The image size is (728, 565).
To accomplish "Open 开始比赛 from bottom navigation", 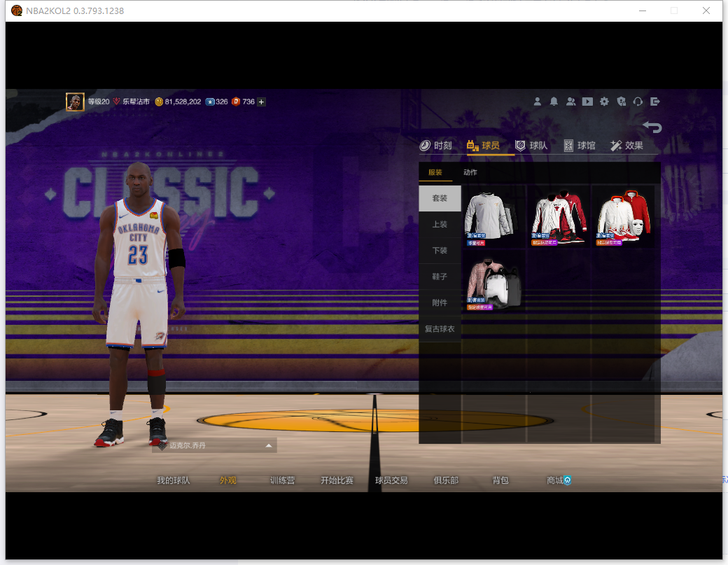I will pos(337,480).
